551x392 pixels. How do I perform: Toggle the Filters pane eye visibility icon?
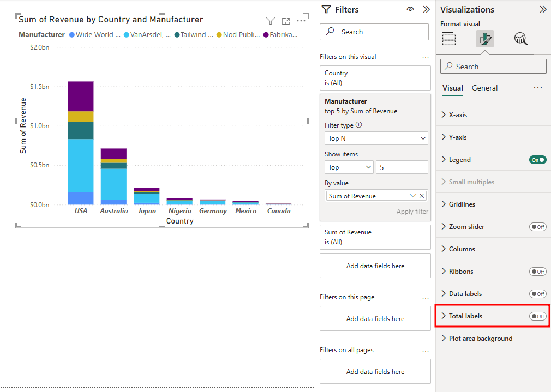pos(410,9)
